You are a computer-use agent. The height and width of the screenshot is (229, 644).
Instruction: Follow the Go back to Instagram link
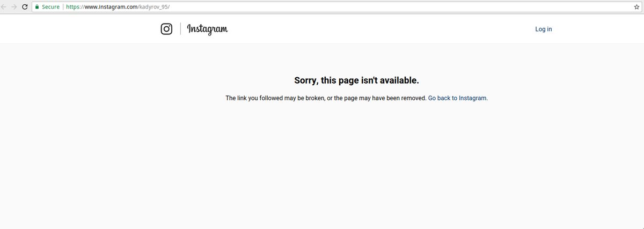coord(458,98)
